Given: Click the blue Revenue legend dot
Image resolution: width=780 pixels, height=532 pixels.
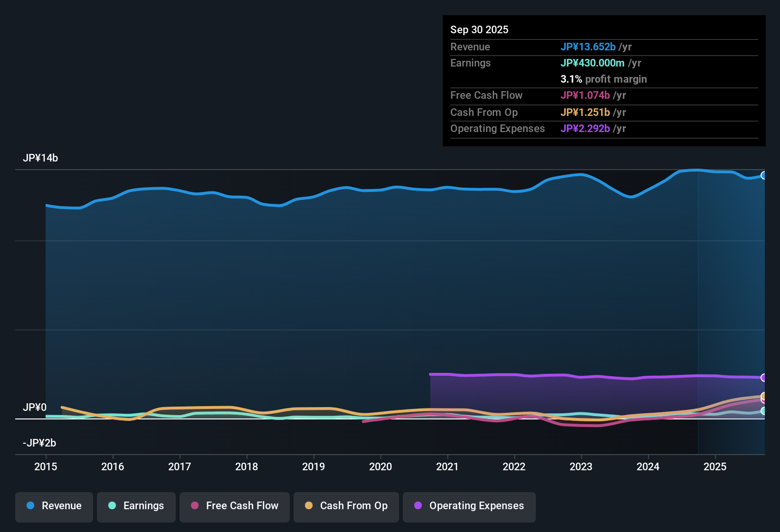Looking at the screenshot, I should click(x=30, y=506).
